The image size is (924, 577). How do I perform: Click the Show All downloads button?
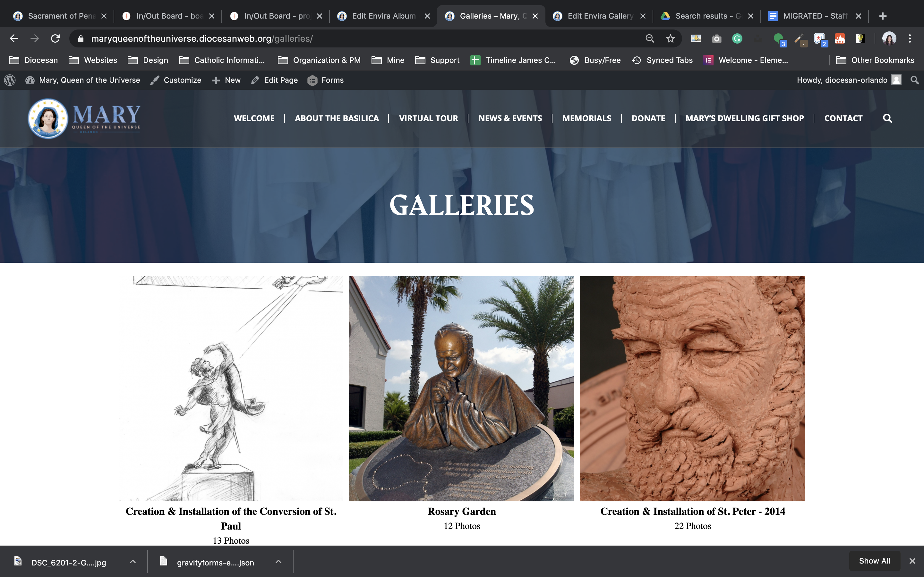tap(874, 561)
